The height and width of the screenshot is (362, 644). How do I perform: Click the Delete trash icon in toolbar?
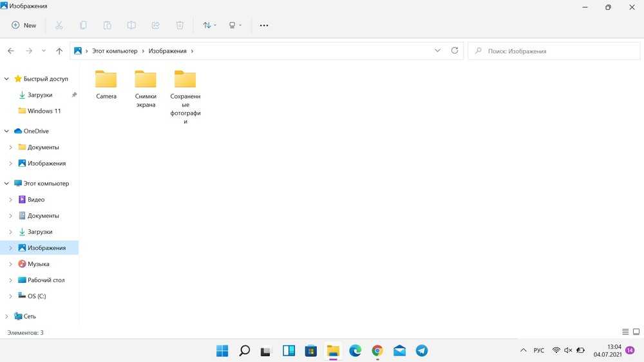(180, 25)
